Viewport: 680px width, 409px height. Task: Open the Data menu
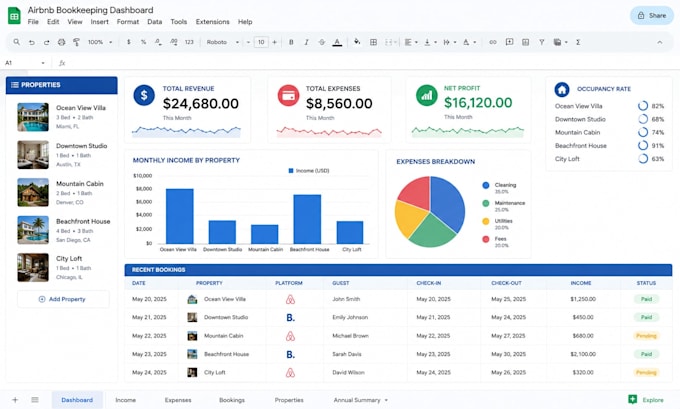[x=154, y=22]
